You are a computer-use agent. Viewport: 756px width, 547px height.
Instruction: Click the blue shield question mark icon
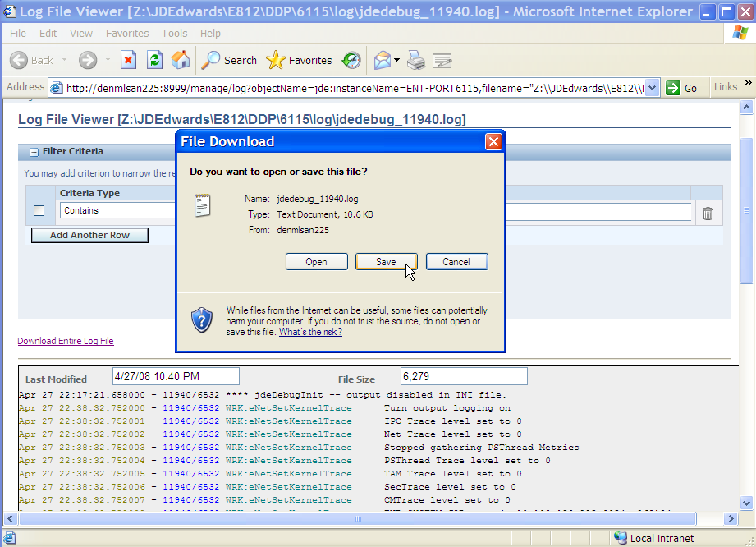click(202, 319)
